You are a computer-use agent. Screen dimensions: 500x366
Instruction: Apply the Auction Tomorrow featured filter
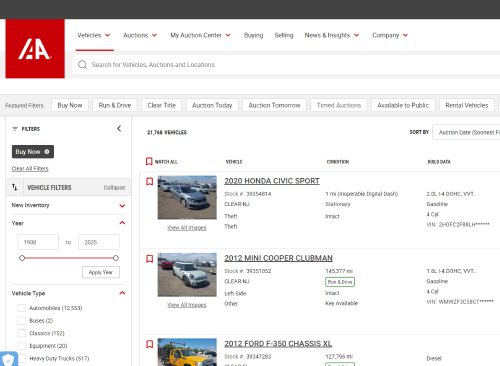(x=274, y=105)
